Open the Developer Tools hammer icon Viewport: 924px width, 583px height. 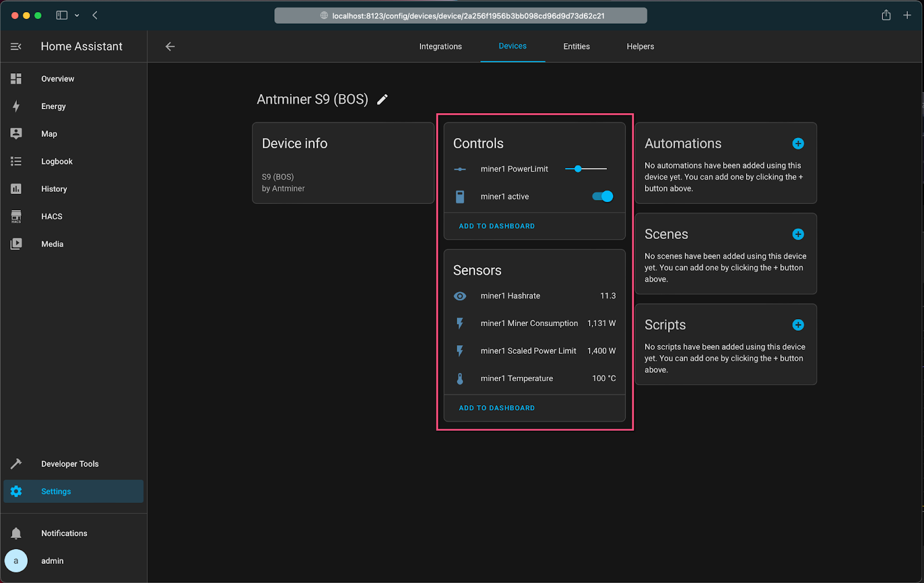[16, 464]
